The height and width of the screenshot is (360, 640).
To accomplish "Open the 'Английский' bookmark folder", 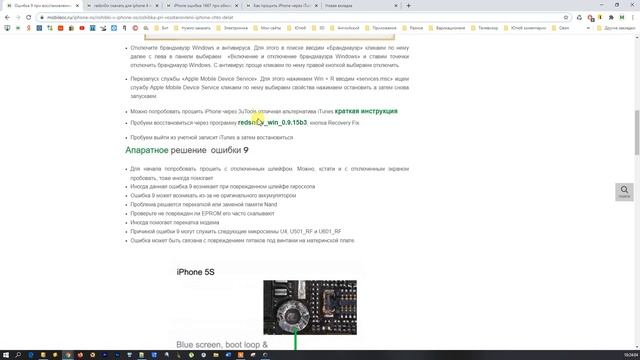I will pyautogui.click(x=345, y=28).
